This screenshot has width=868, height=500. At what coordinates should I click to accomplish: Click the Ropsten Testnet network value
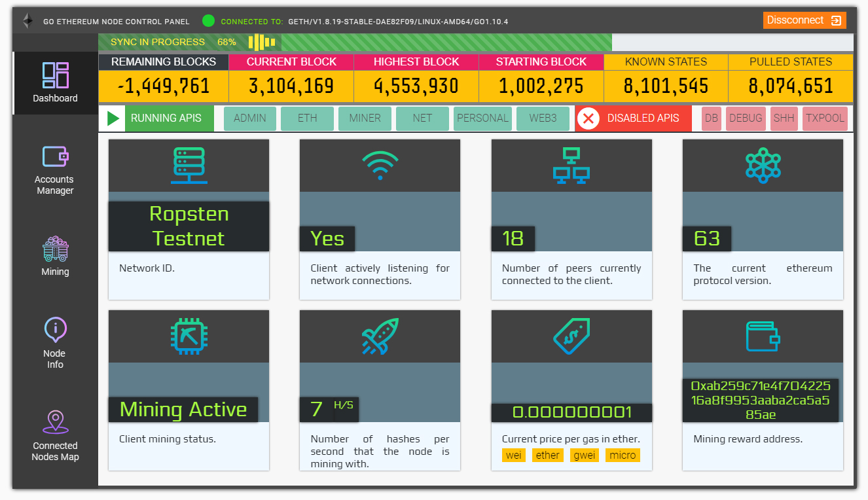coord(189,226)
